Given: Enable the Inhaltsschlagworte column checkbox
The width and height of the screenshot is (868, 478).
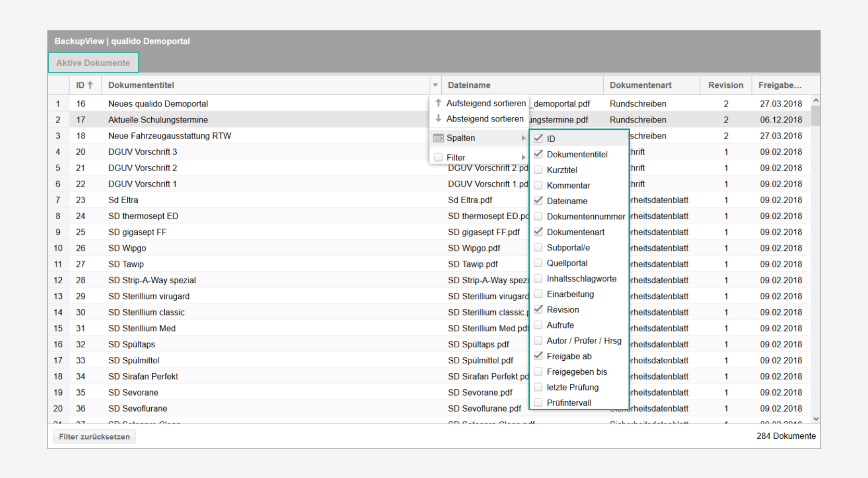Looking at the screenshot, I should 538,279.
